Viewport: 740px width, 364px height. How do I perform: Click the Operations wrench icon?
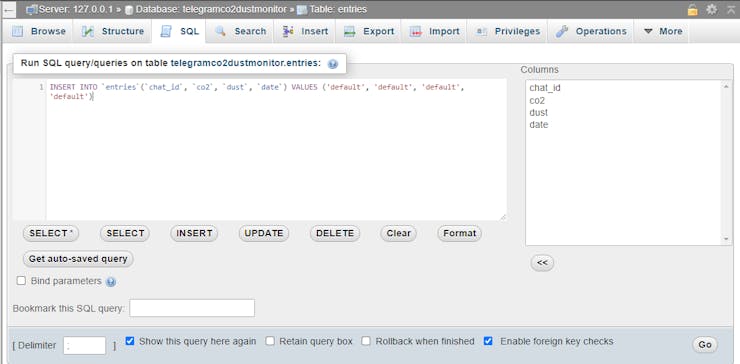(x=562, y=32)
